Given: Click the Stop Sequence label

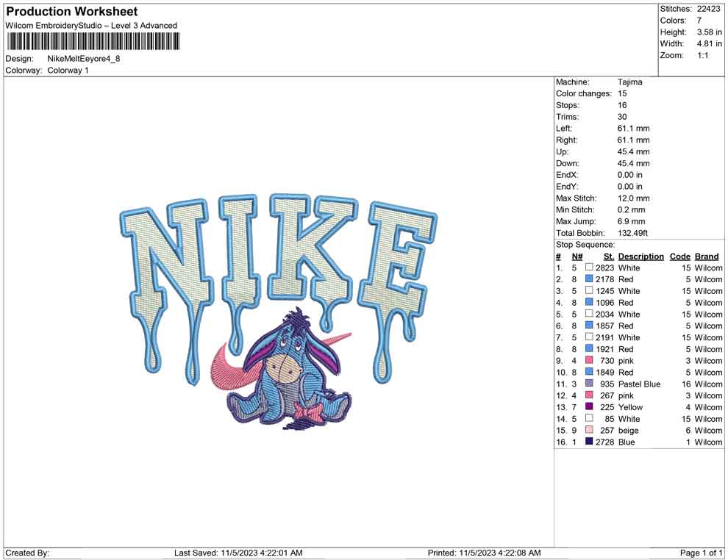Looking at the screenshot, I should coord(585,245).
